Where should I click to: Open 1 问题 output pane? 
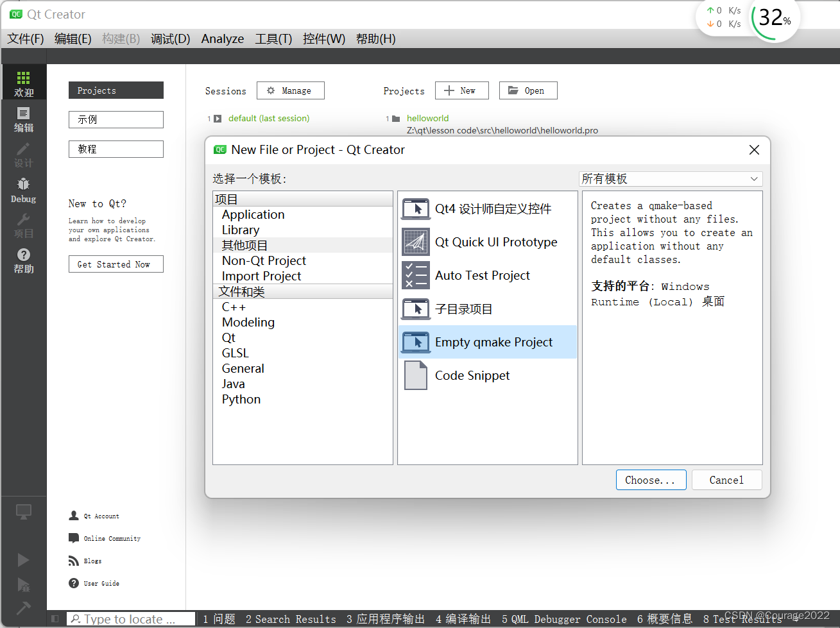click(219, 619)
